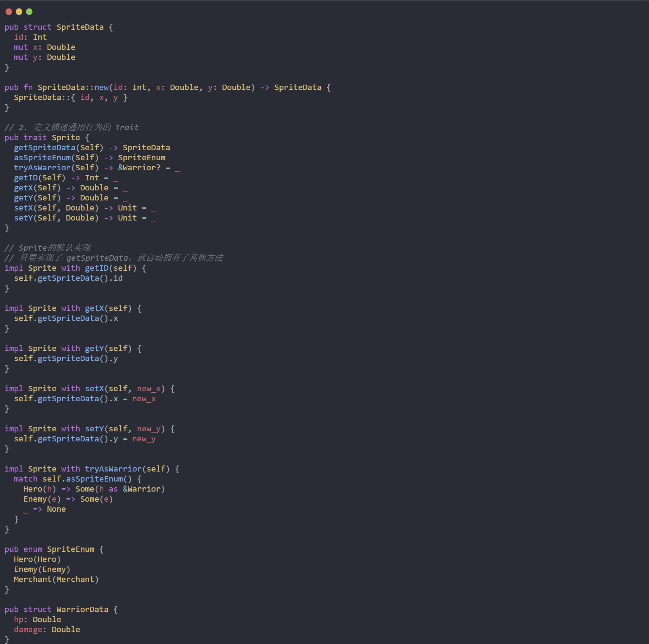Click the 'Hero(Hero)' enum variant
Viewport: 649px width, 644px height.
(37, 559)
